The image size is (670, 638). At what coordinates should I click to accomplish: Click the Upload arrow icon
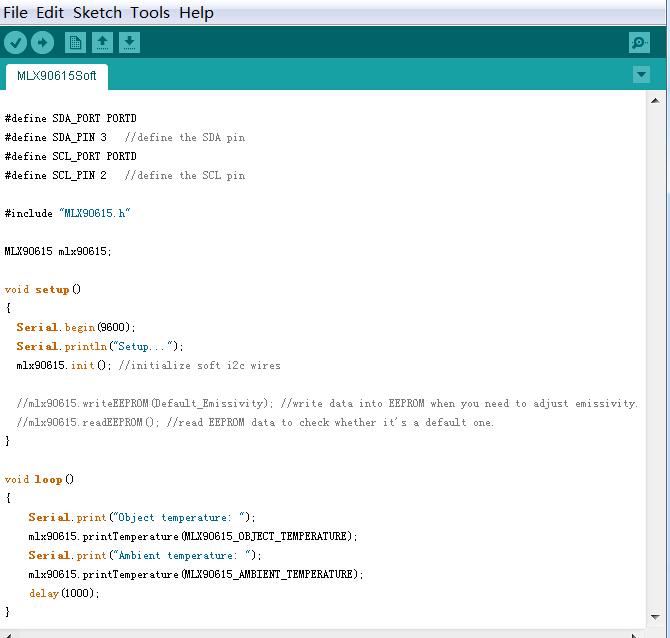coord(42,43)
